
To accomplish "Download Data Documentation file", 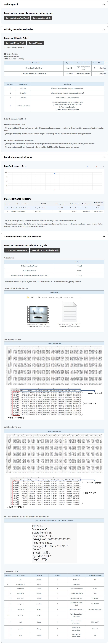I will [x=16, y=250].
